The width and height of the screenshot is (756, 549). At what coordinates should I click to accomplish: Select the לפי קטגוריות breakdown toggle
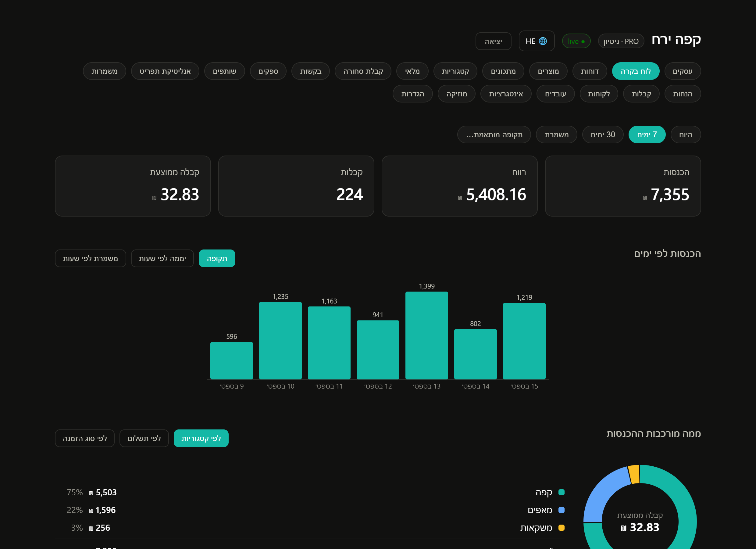click(201, 438)
